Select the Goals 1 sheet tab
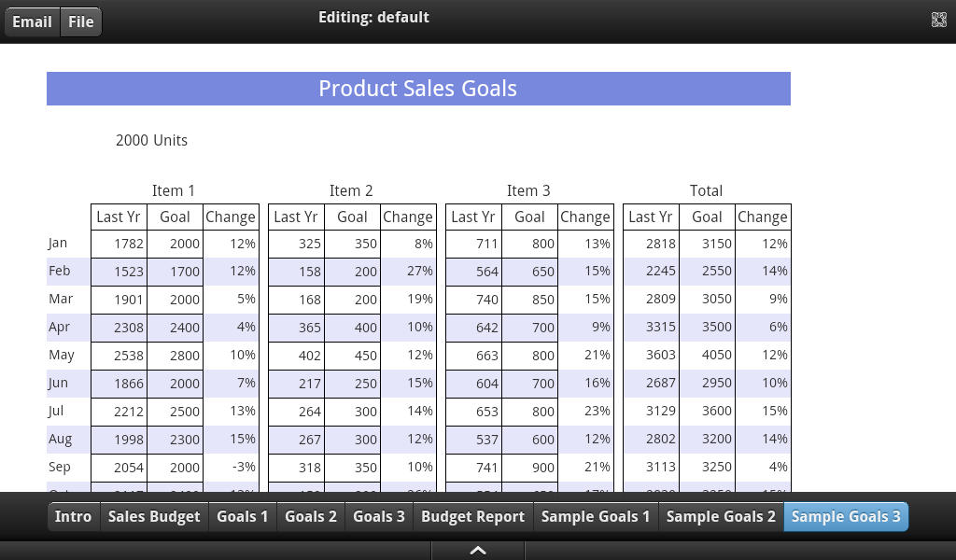Viewport: 956px width, 560px height. (x=242, y=516)
